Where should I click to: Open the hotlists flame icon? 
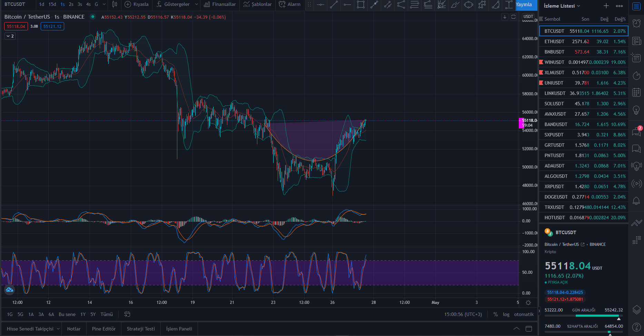tap(636, 75)
